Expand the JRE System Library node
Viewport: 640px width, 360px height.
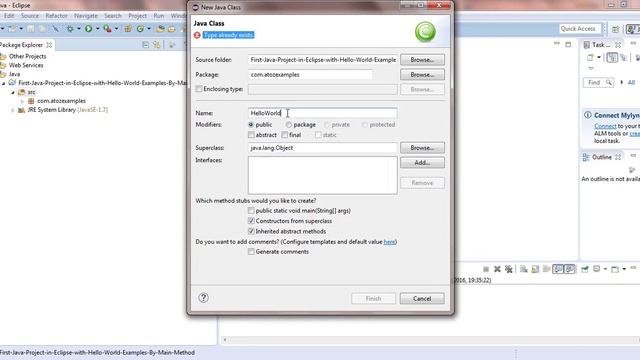coord(13,110)
